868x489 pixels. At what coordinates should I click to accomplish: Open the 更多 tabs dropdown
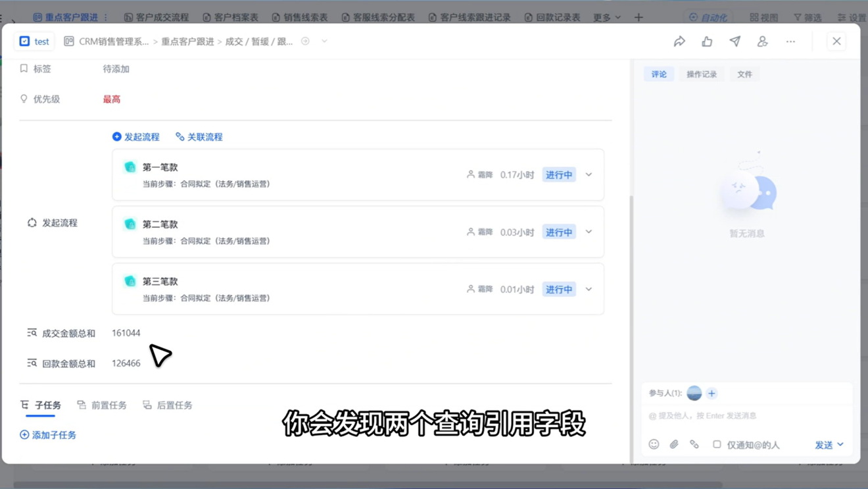click(606, 17)
